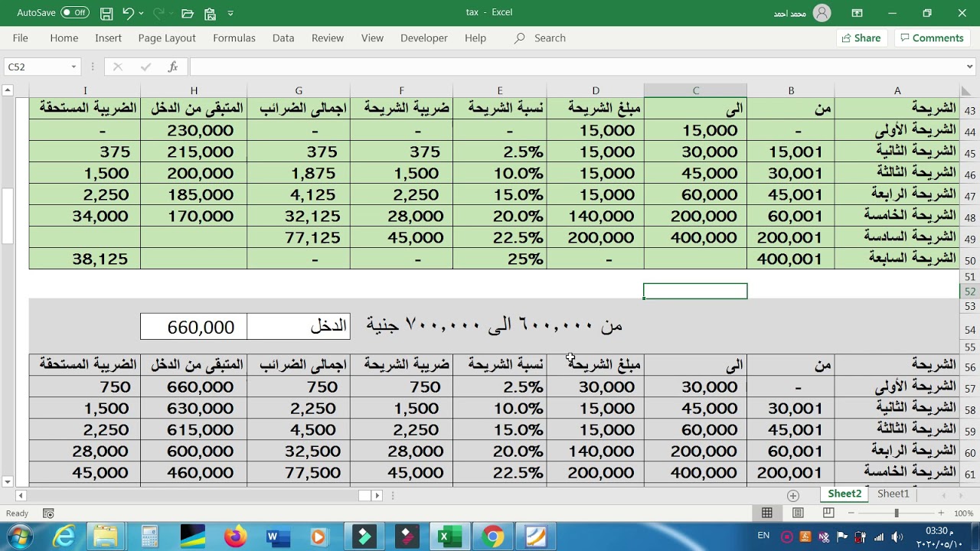Select the income cell showing 660,000
The width and height of the screenshot is (980, 551).
point(194,327)
